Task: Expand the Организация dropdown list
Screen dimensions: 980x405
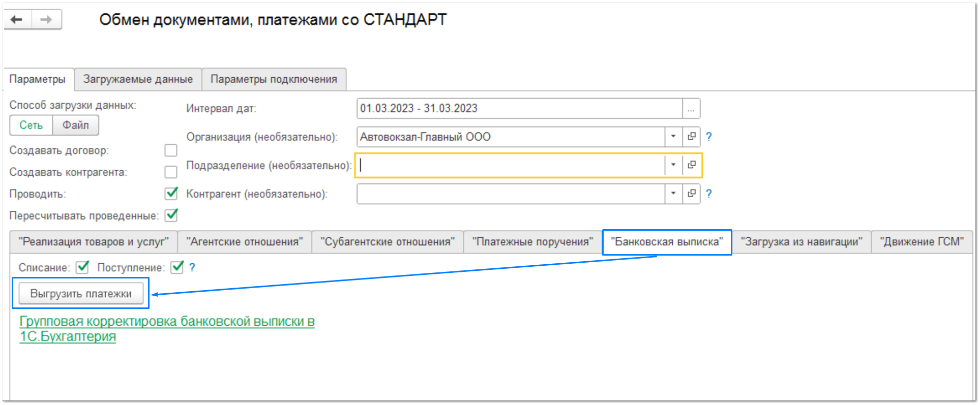Action: pyautogui.click(x=673, y=137)
